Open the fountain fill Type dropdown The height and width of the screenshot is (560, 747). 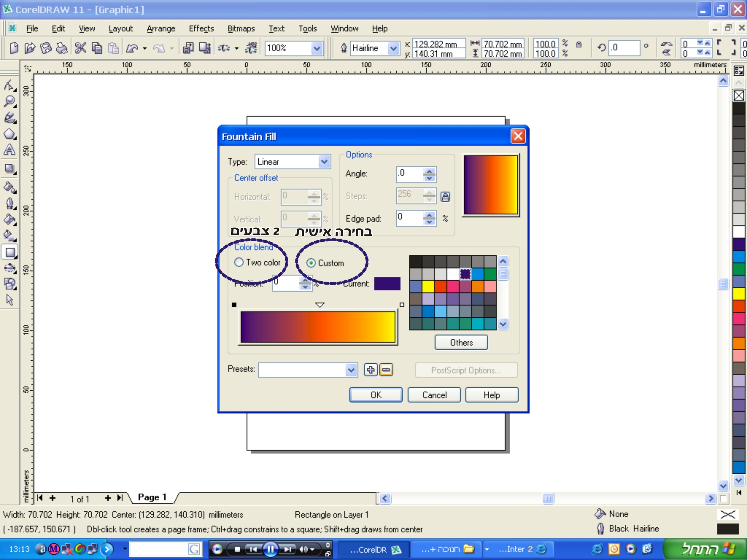(x=324, y=162)
